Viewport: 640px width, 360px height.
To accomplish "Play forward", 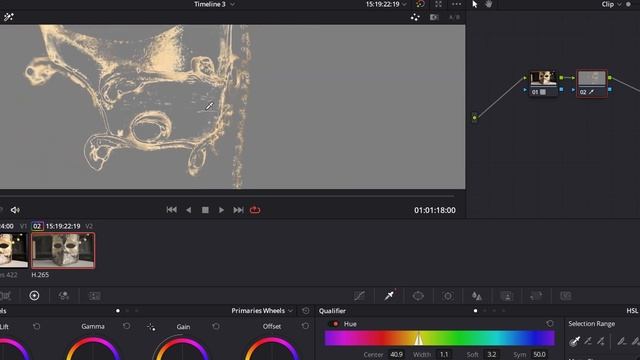I will (221, 210).
